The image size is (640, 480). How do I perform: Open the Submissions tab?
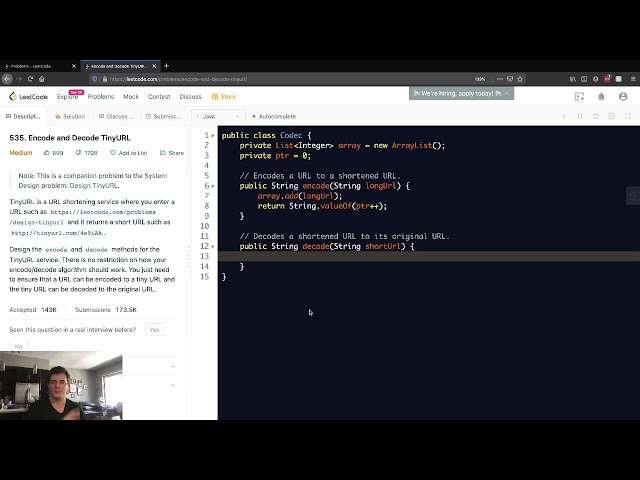[163, 116]
